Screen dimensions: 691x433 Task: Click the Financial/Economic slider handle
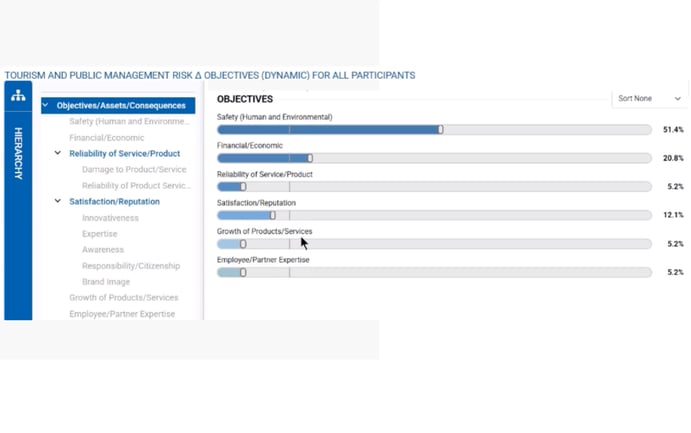[310, 158]
